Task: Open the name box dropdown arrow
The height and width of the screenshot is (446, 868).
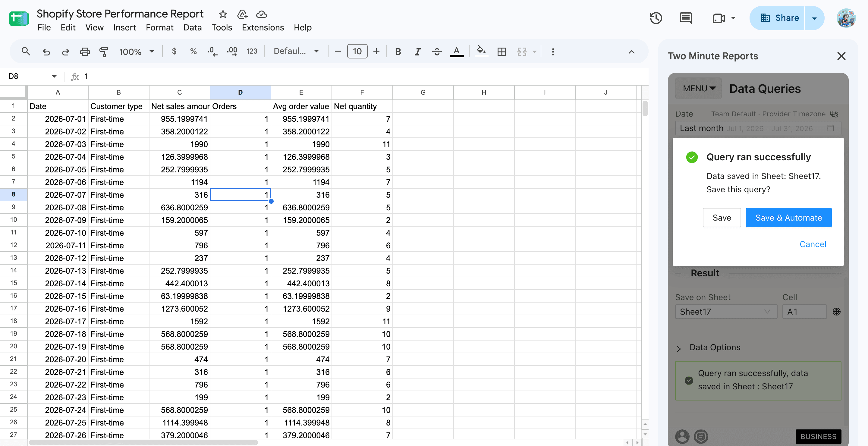Action: pyautogui.click(x=54, y=77)
